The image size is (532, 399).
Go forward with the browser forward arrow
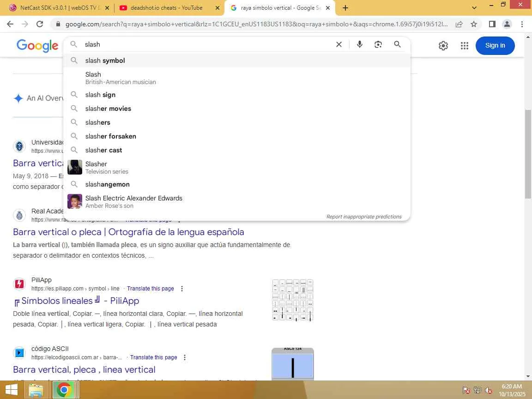point(25,24)
